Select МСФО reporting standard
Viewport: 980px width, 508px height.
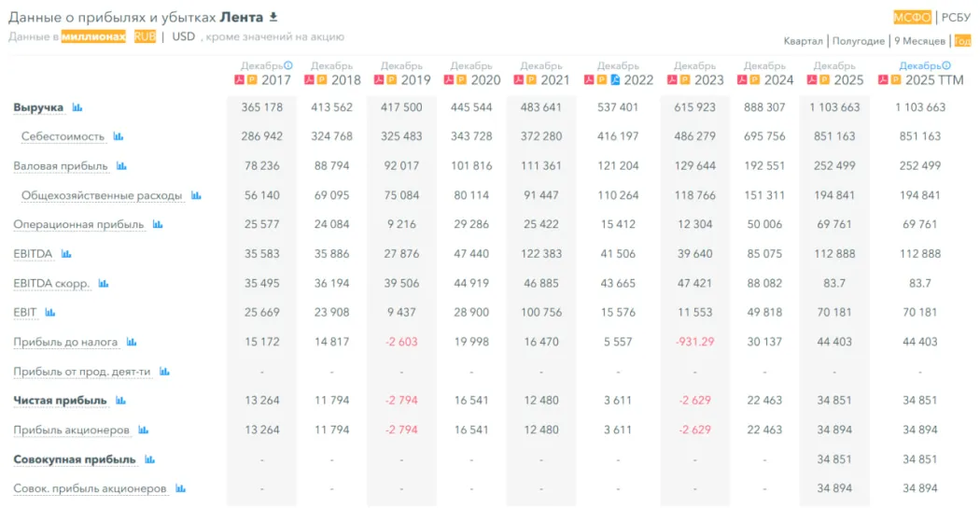point(912,17)
